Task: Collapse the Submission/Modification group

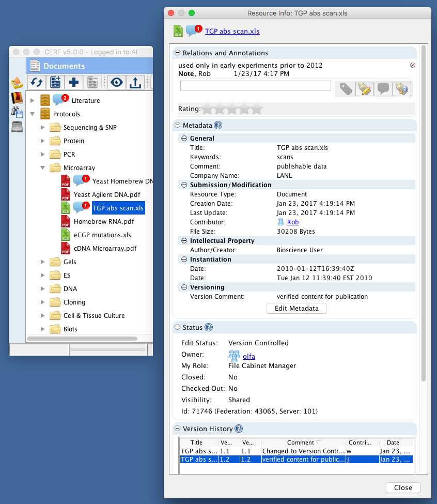Action: coord(184,185)
